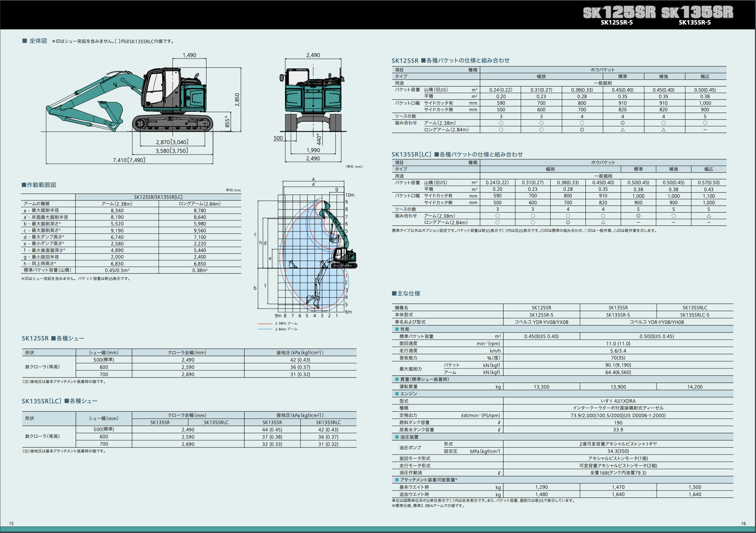The height and width of the screenshot is (533, 756).
Task: Click the SK135SR large logo in header
Action: tap(697, 12)
